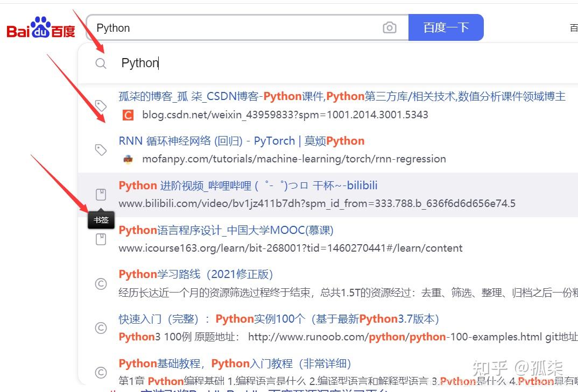Click bookmark icon beside bilibili Python result
This screenshot has width=578, height=392.
pyautogui.click(x=101, y=195)
